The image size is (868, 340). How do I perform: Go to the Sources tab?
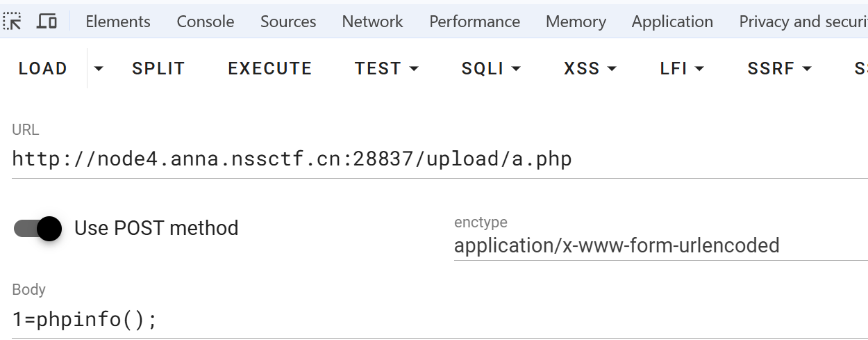pos(288,22)
